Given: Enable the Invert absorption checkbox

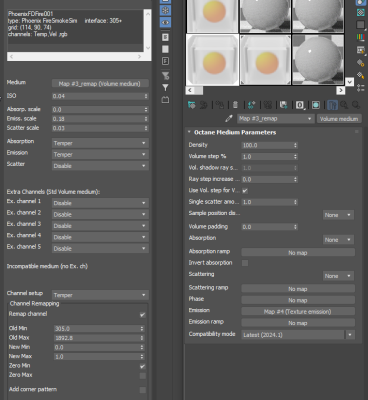Looking at the screenshot, I should (245, 263).
